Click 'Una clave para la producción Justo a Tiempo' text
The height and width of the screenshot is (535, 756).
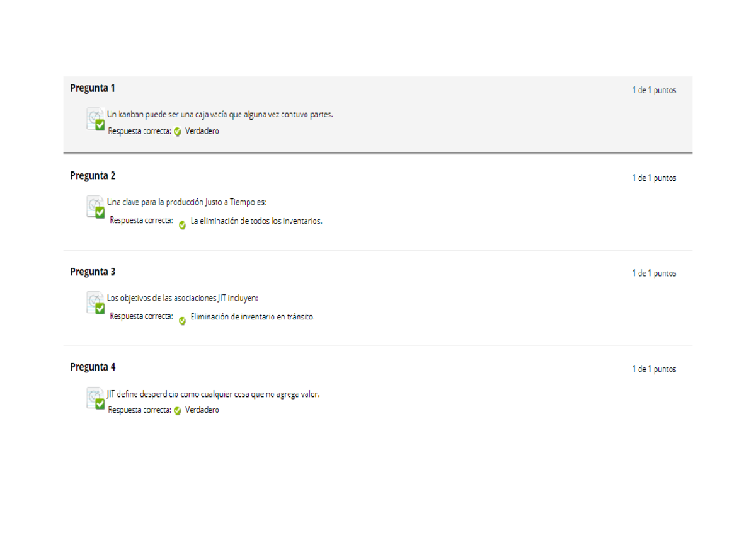[x=186, y=202]
